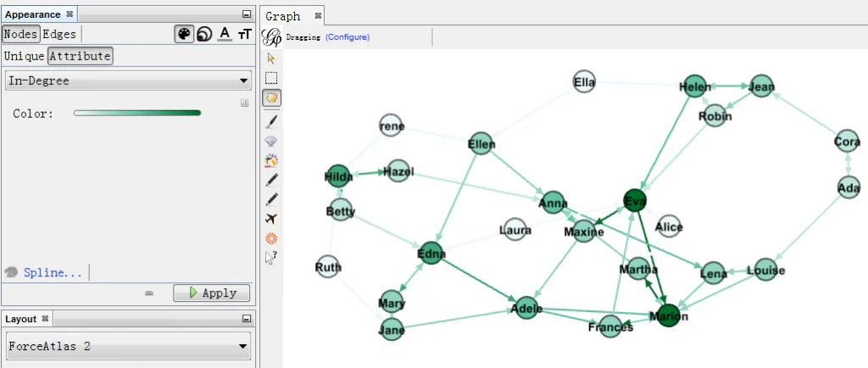The image size is (868, 368).
Task: Switch Appearance to Edges
Action: [59, 34]
